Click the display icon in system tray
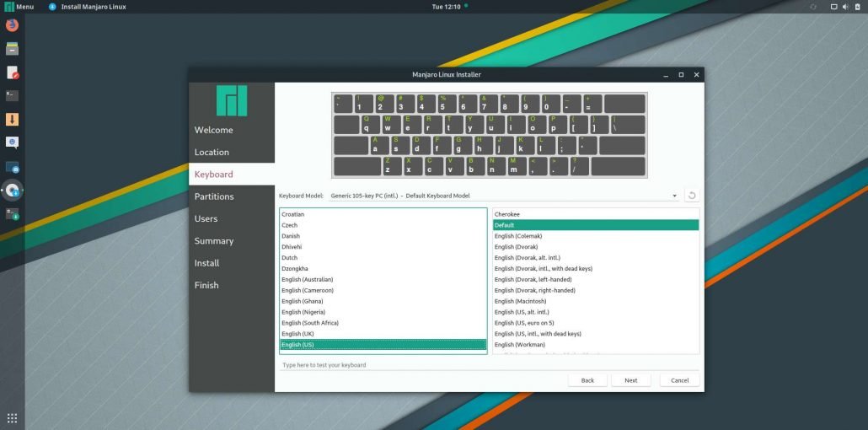The width and height of the screenshot is (868, 430). click(x=833, y=7)
